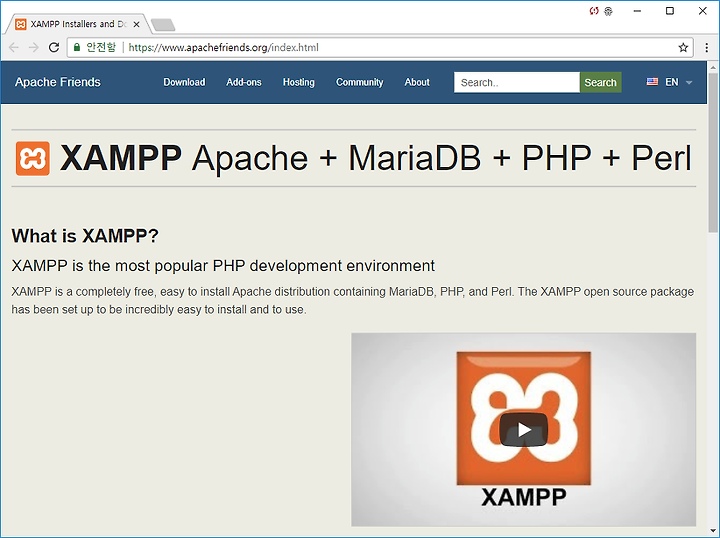Viewport: 720px width, 538px height.
Task: Open the Hosting menu item
Action: [x=298, y=82]
